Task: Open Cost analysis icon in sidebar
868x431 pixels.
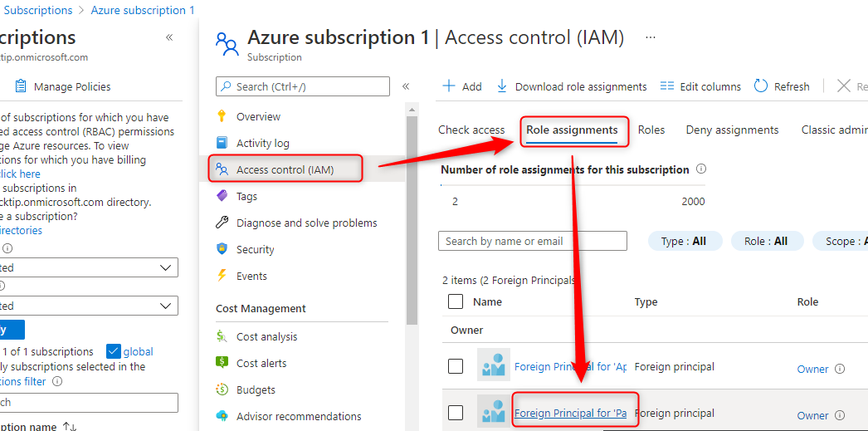Action: click(222, 336)
